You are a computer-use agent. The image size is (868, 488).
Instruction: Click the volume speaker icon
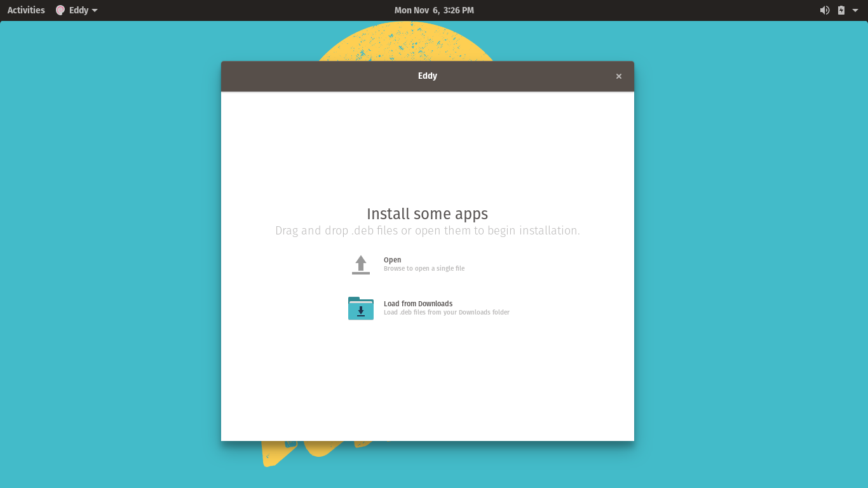(825, 10)
